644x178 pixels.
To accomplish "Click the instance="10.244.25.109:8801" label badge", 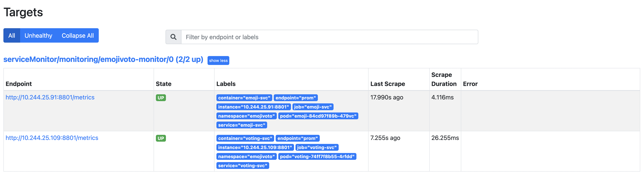I will 255,148.
